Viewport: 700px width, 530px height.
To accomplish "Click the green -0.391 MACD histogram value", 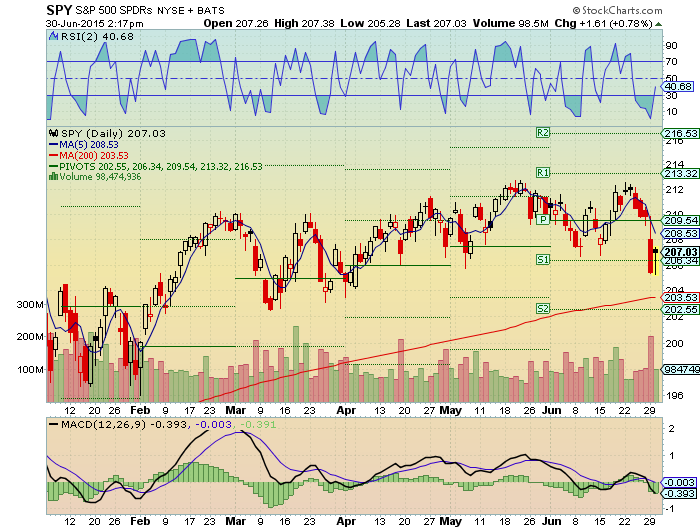I will point(258,424).
